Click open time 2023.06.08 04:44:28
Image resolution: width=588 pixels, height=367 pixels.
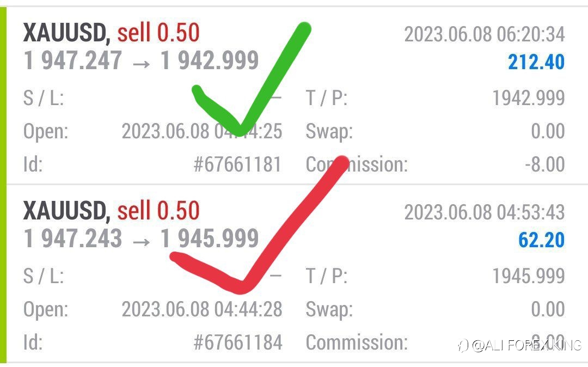click(202, 309)
